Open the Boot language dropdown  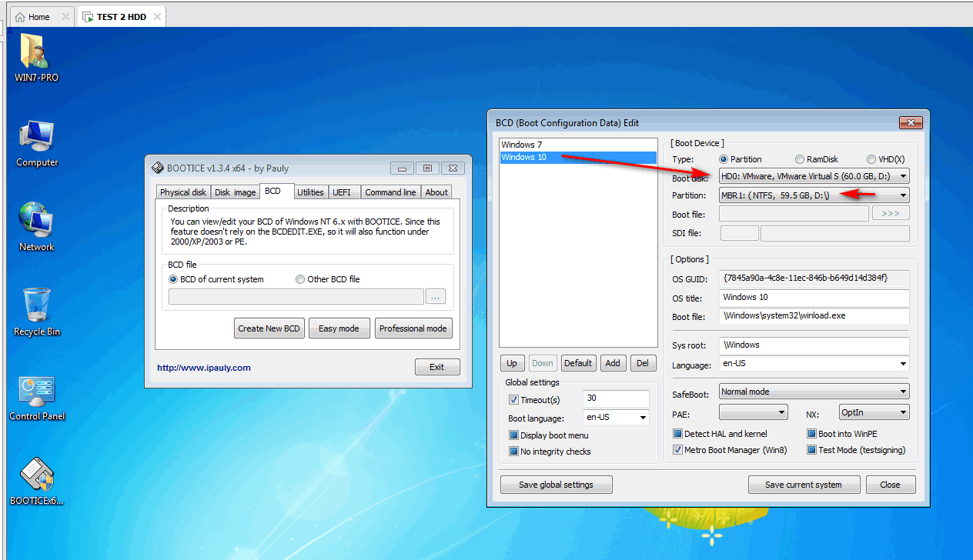click(617, 418)
